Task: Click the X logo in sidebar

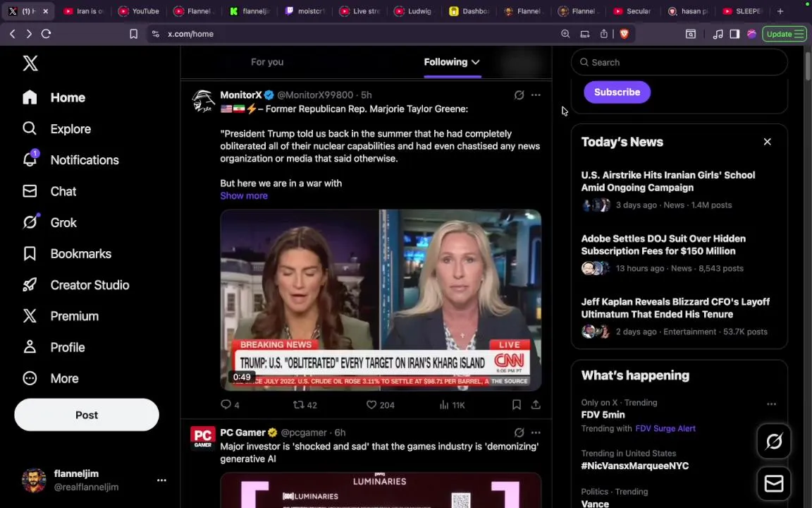Action: coord(30,64)
